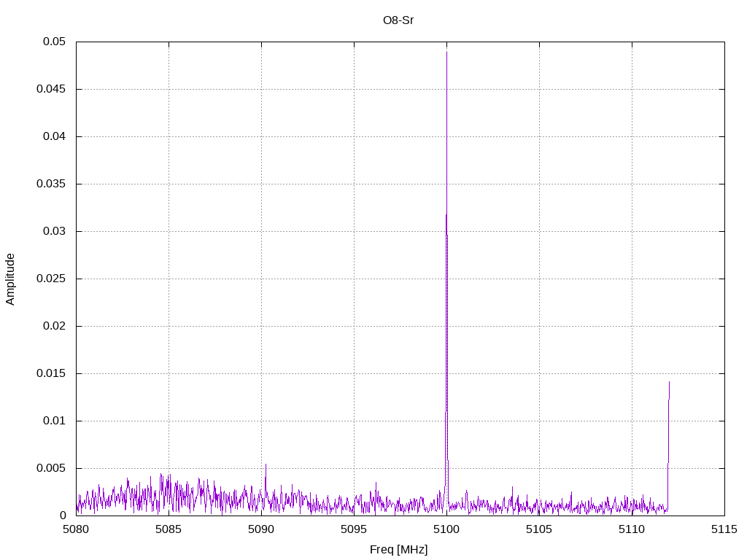Click the Freq [MHz] axis label

click(x=399, y=550)
